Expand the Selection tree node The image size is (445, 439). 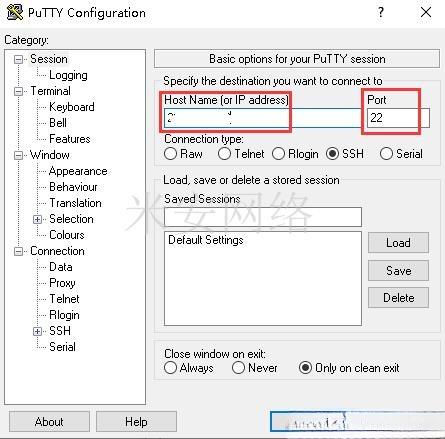click(x=37, y=219)
